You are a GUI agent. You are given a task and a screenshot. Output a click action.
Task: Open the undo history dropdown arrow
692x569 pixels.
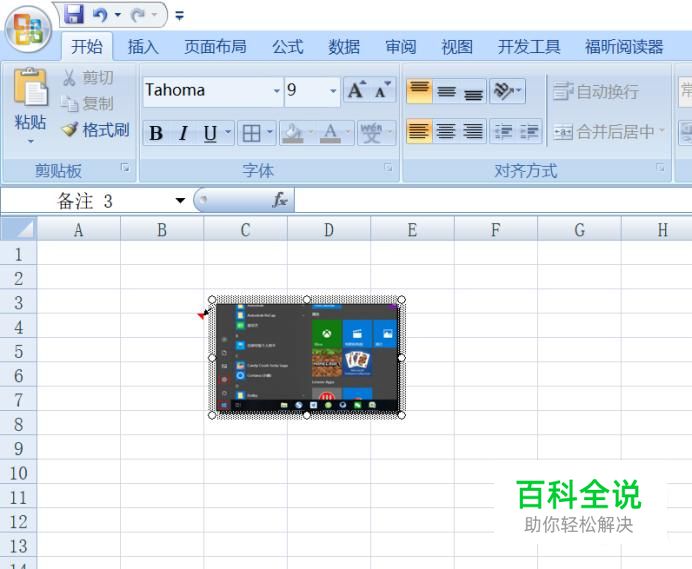118,15
